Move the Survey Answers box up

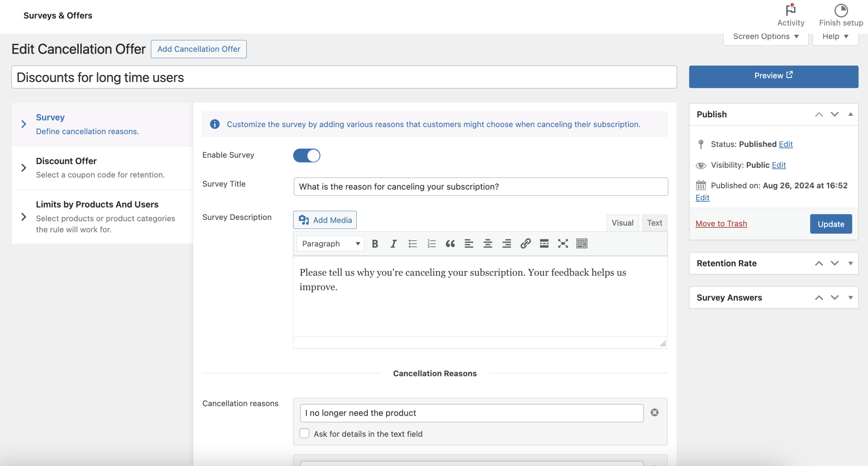click(819, 297)
